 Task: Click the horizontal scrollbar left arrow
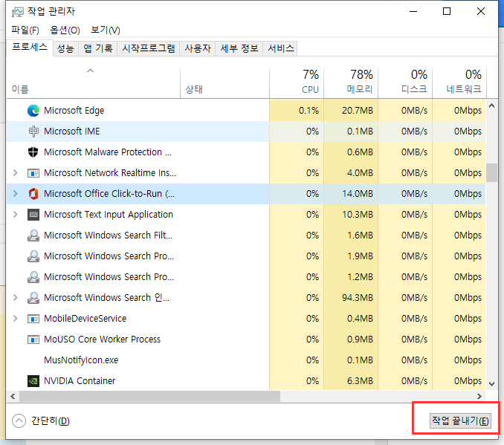click(13, 397)
